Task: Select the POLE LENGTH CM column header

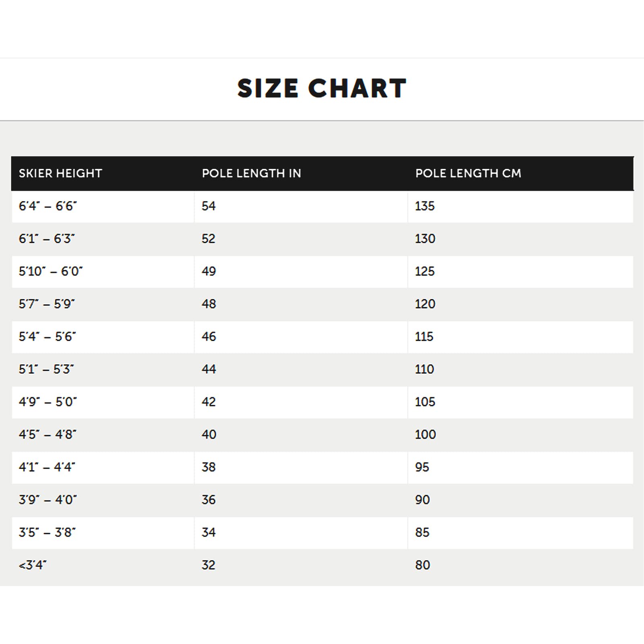Action: coord(468,173)
